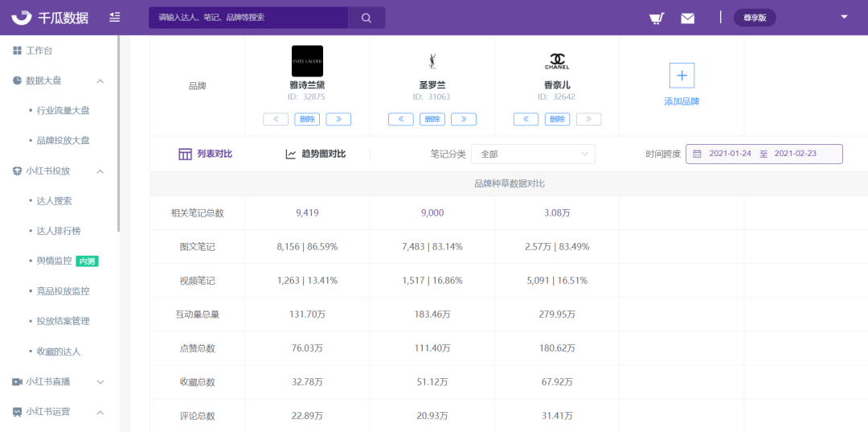Click the 小红书运营 icon
The width and height of the screenshot is (868, 432).
17,412
